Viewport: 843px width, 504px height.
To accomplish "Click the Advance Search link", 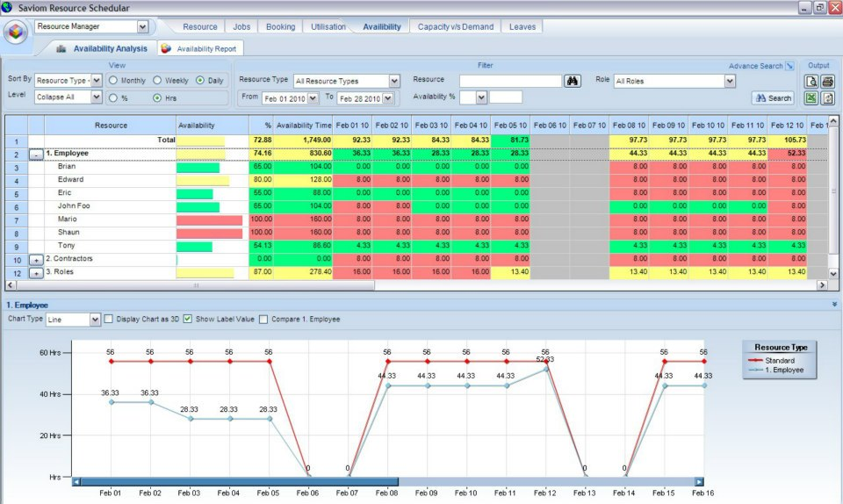I will (x=755, y=66).
